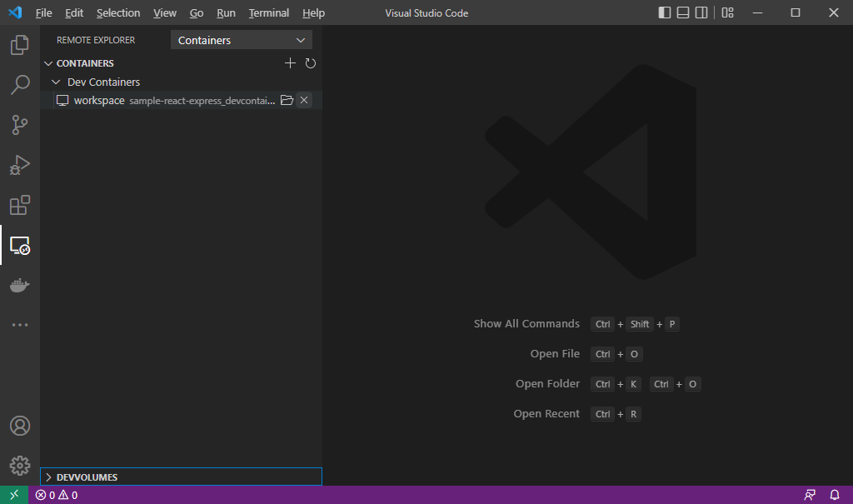Open problems panel via errors and warnings count
The width and height of the screenshot is (853, 504).
(57, 496)
